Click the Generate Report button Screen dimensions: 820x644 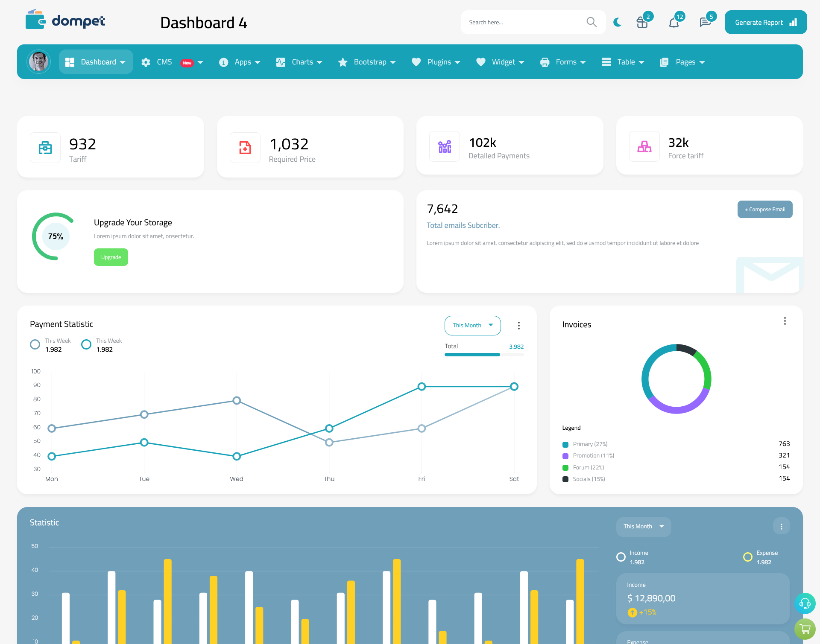pyautogui.click(x=765, y=22)
